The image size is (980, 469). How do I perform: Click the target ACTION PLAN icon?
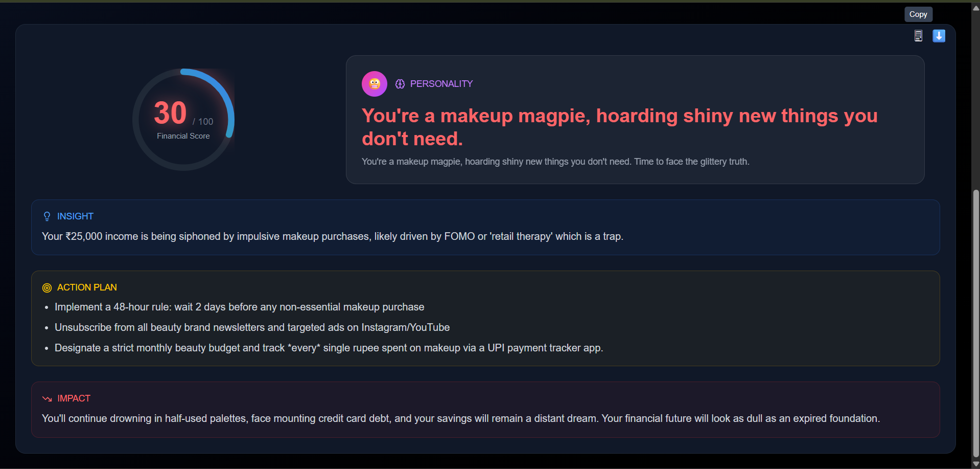[47, 288]
